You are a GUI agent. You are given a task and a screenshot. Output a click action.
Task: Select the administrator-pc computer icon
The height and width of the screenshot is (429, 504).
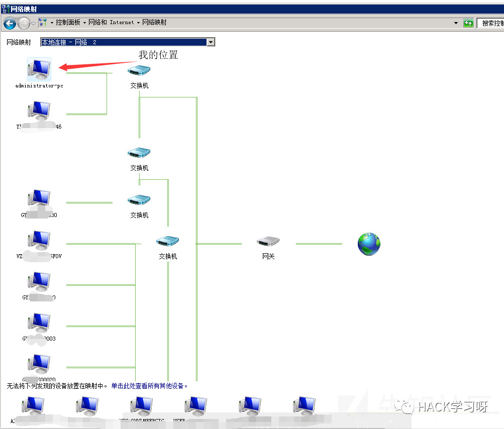[x=39, y=69]
